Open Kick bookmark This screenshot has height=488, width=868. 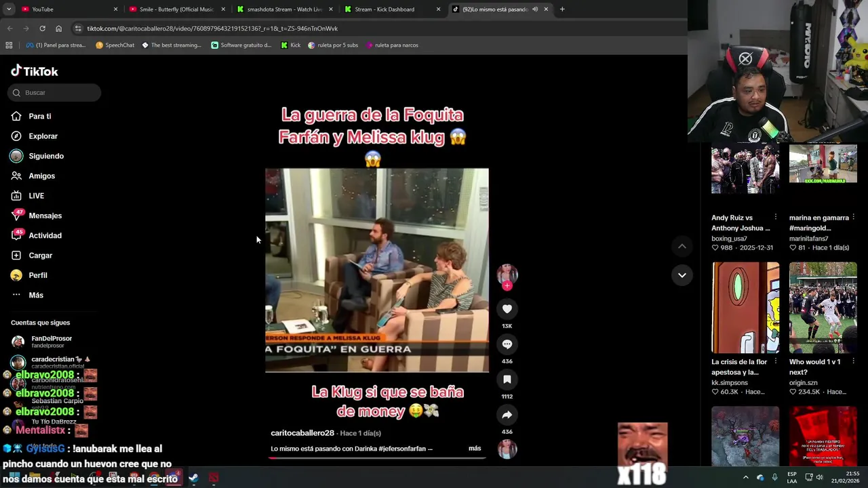click(291, 45)
